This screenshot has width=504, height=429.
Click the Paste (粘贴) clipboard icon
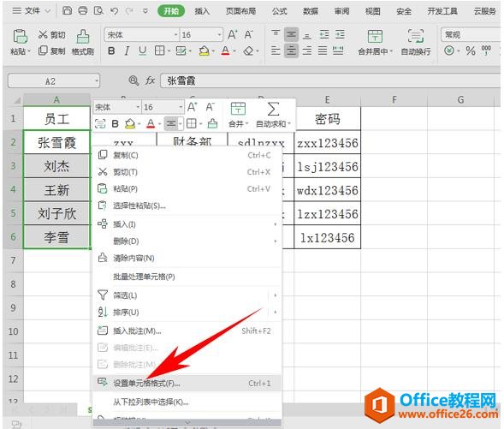(20, 36)
